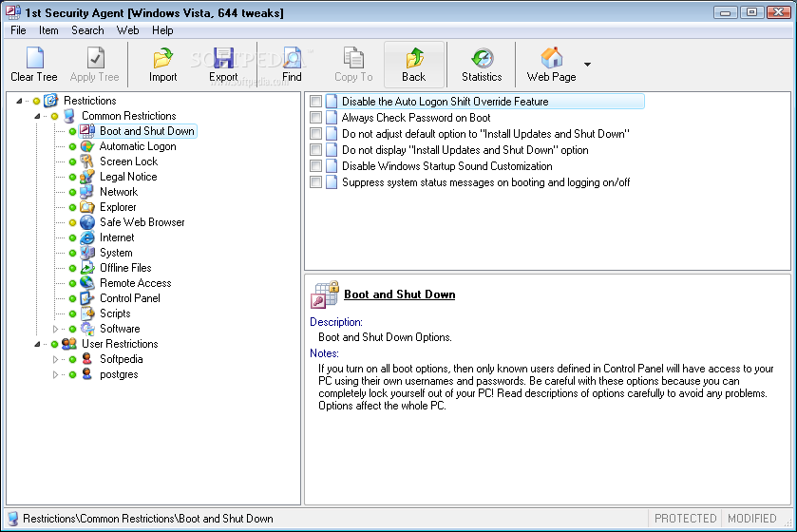Click the System icon in tree

[86, 253]
